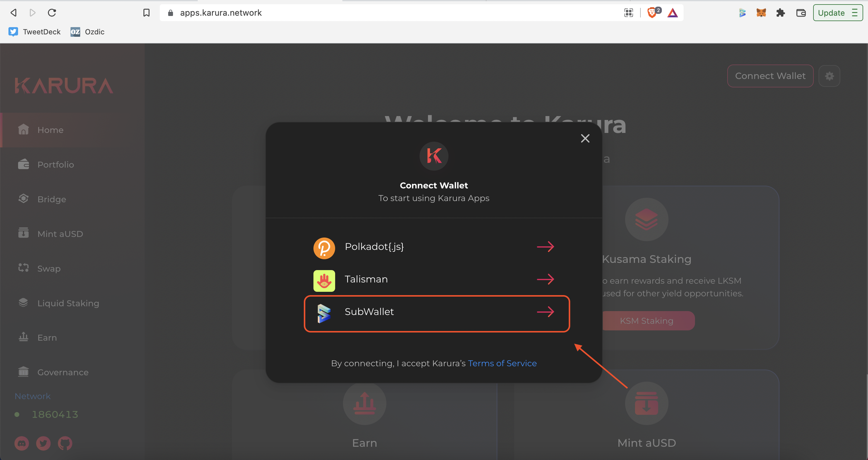
Task: Click the Mint aUSD card icon
Action: [646, 403]
